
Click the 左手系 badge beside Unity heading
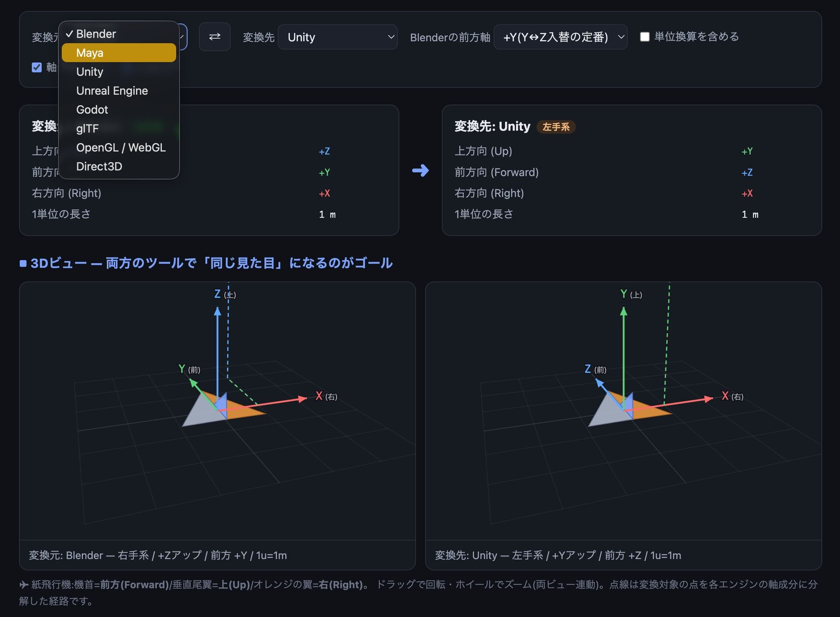click(556, 127)
